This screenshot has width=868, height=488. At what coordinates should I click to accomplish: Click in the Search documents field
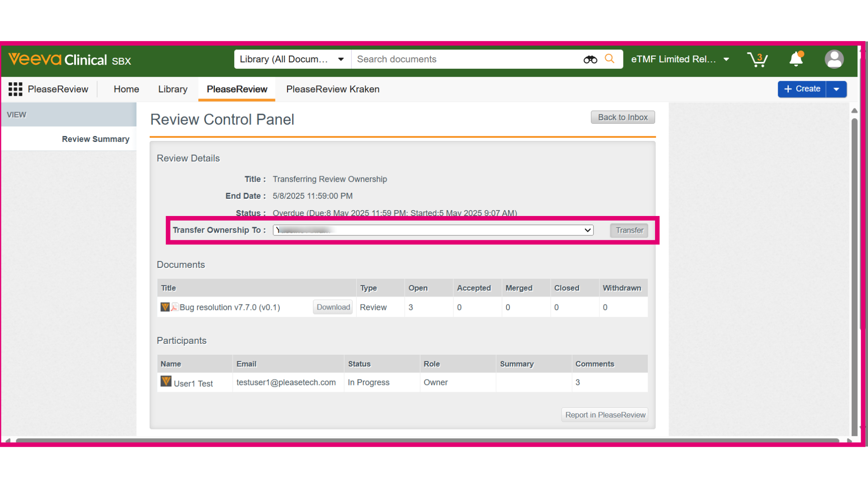point(466,59)
